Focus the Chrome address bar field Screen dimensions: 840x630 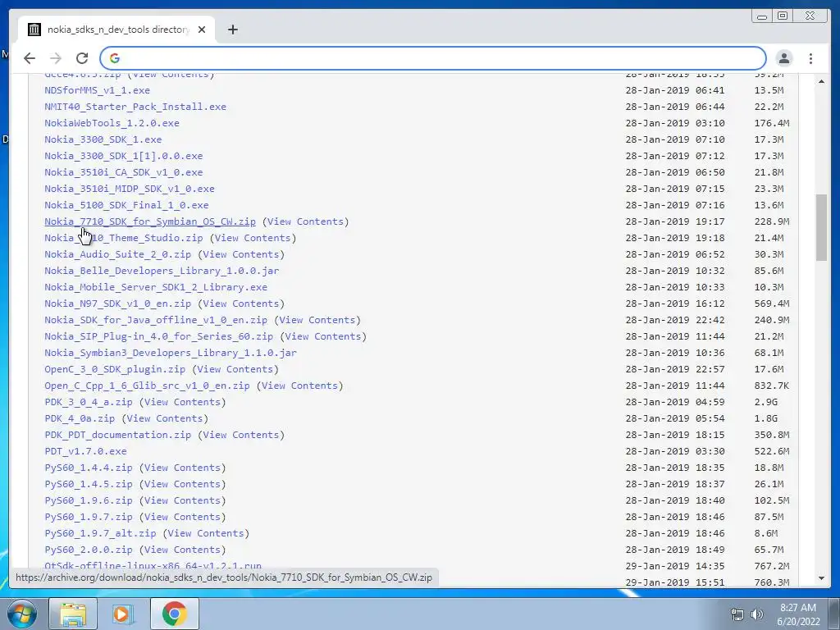tap(433, 58)
